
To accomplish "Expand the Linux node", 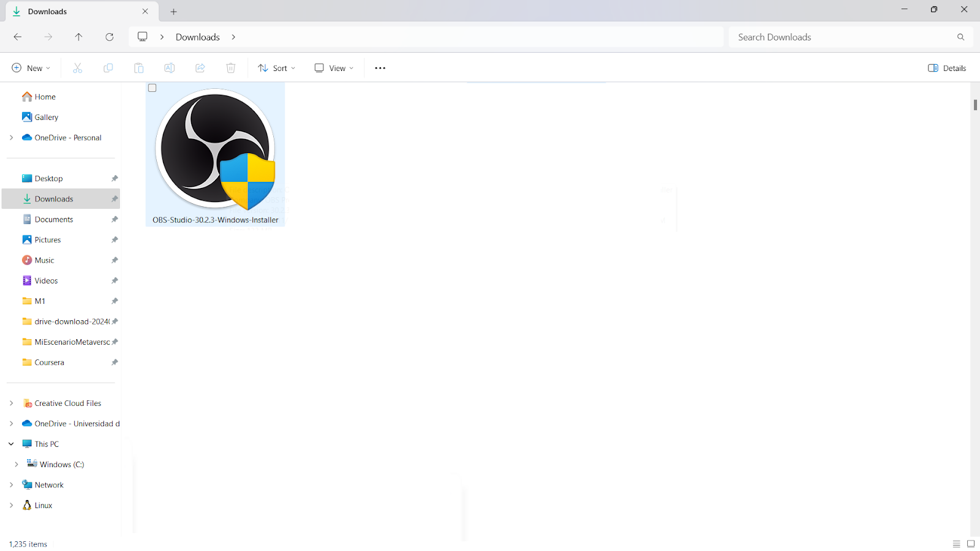I will point(11,506).
